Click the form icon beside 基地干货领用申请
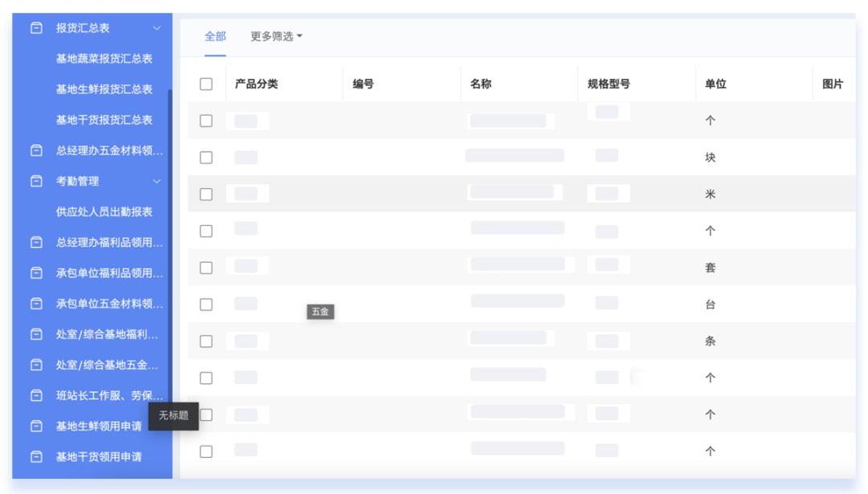The width and height of the screenshot is (868, 494). pos(36,457)
